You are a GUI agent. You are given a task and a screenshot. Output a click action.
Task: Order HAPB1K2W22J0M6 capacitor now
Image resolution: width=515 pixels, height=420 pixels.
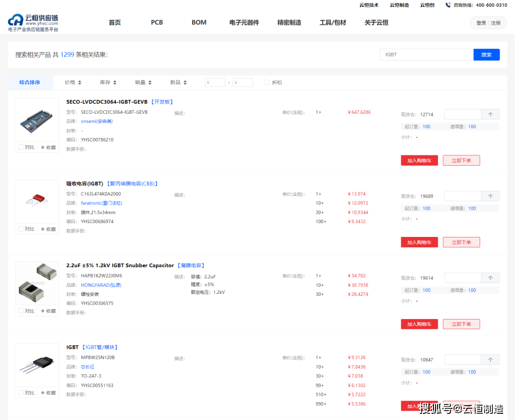click(462, 324)
